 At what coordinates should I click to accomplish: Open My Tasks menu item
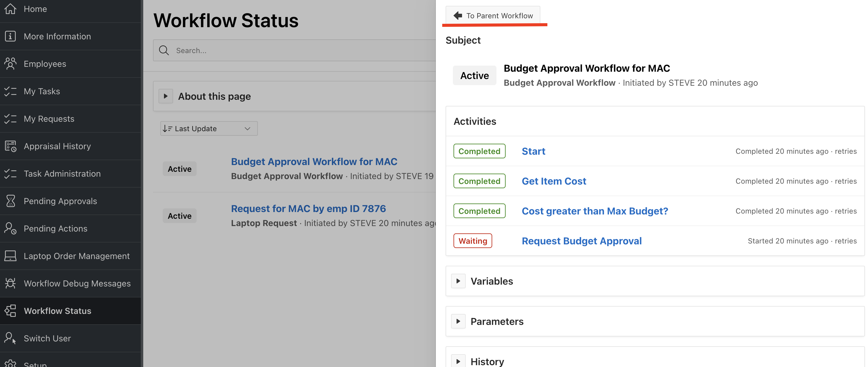click(42, 91)
